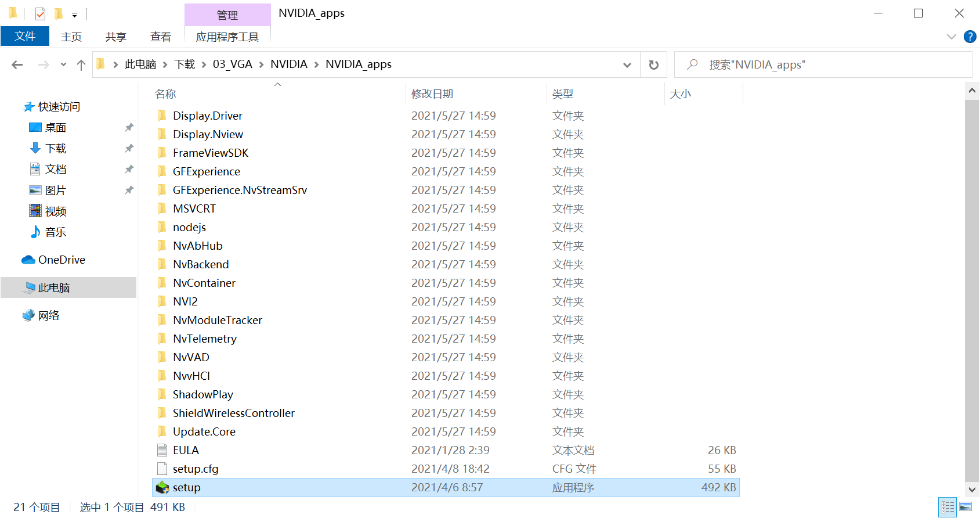Switch to details view layout icon
Viewport: 980px width, 518px height.
point(948,507)
